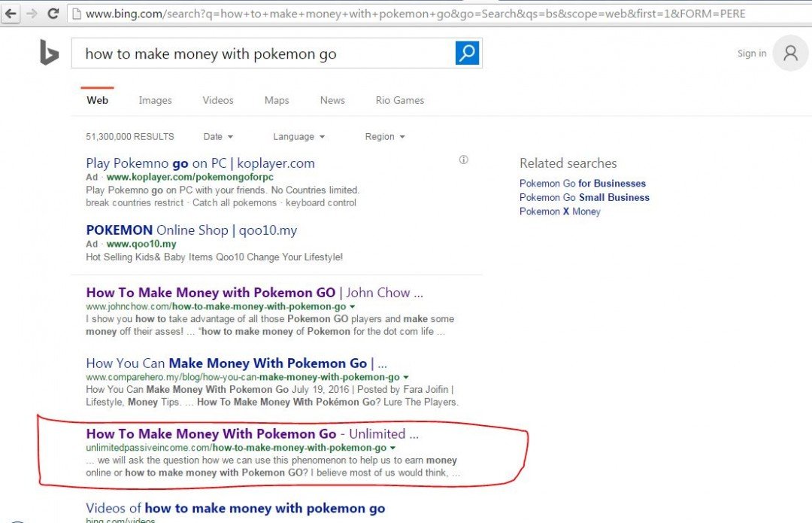Switch to the News tab
812x523 pixels.
pos(332,100)
